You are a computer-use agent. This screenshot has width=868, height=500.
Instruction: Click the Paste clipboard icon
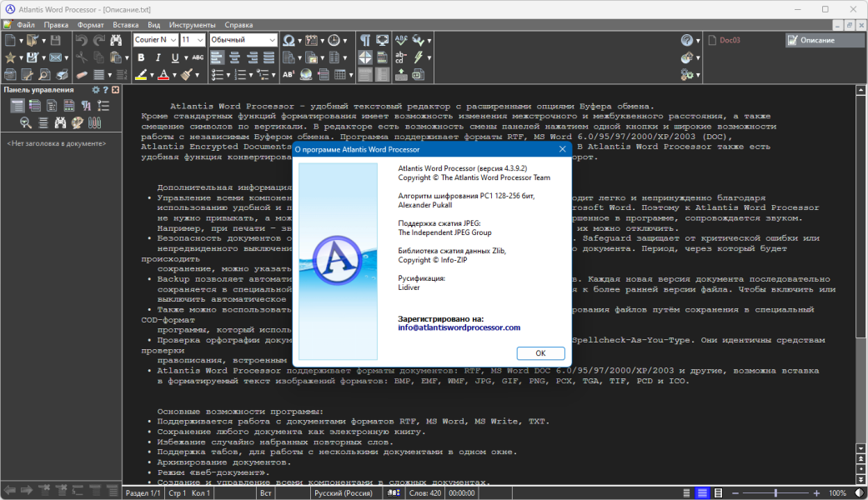[x=115, y=57]
